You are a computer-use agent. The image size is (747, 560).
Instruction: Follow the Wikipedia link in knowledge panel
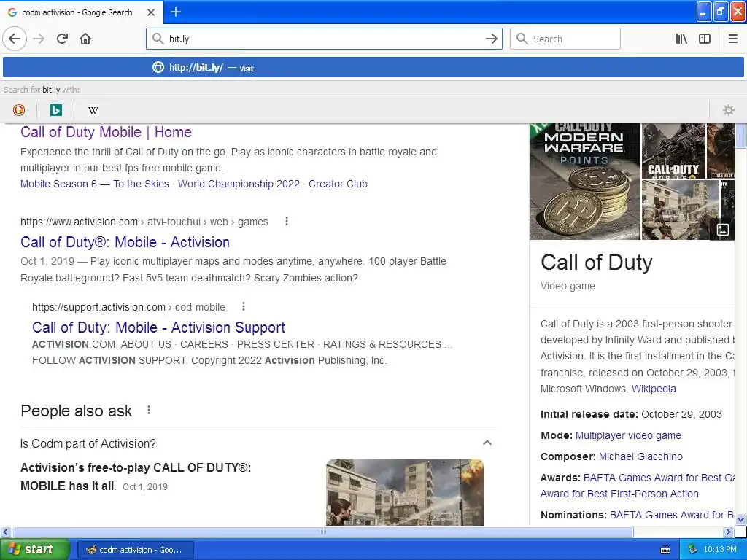[x=654, y=389]
